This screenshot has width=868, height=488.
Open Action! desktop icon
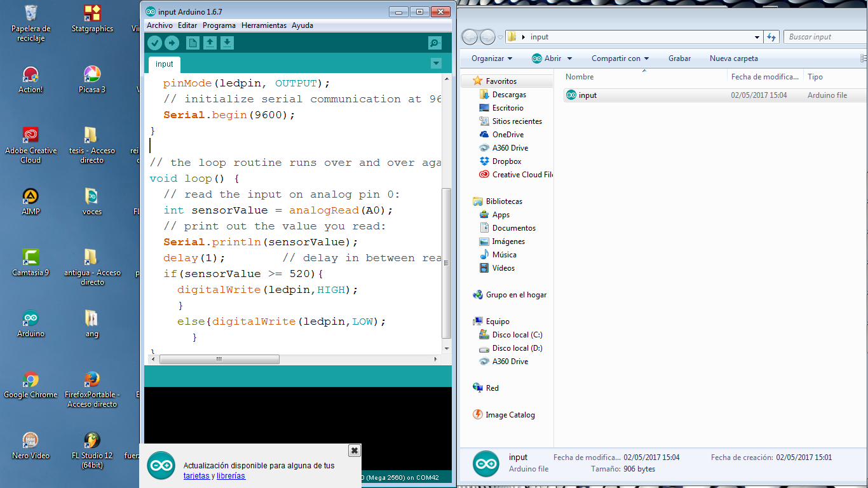click(x=31, y=79)
